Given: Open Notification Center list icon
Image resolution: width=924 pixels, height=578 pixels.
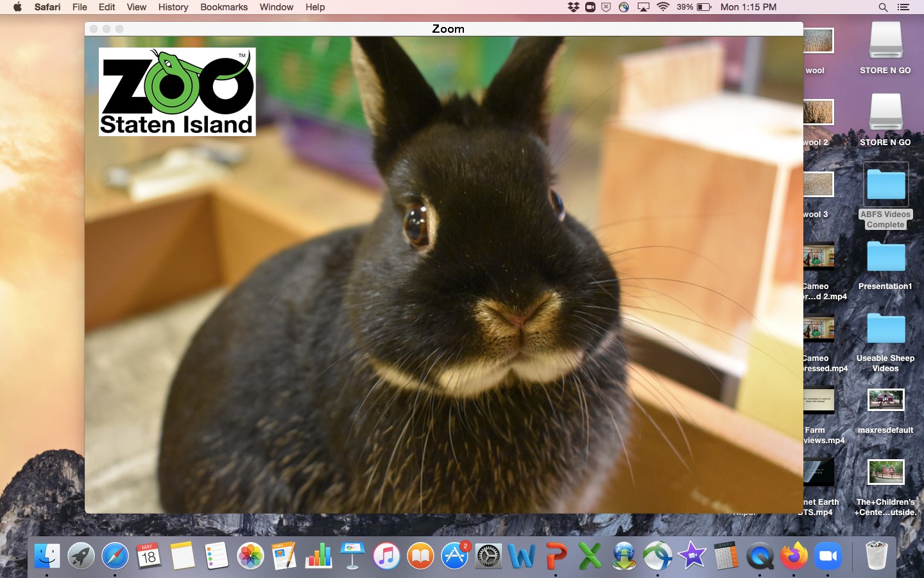Looking at the screenshot, I should pos(903,7).
